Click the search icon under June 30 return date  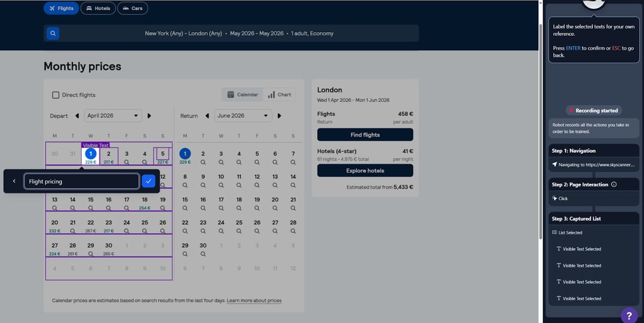tap(203, 254)
